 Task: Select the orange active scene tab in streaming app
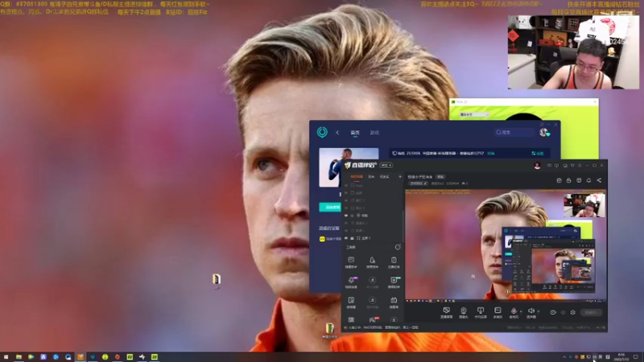[357, 176]
